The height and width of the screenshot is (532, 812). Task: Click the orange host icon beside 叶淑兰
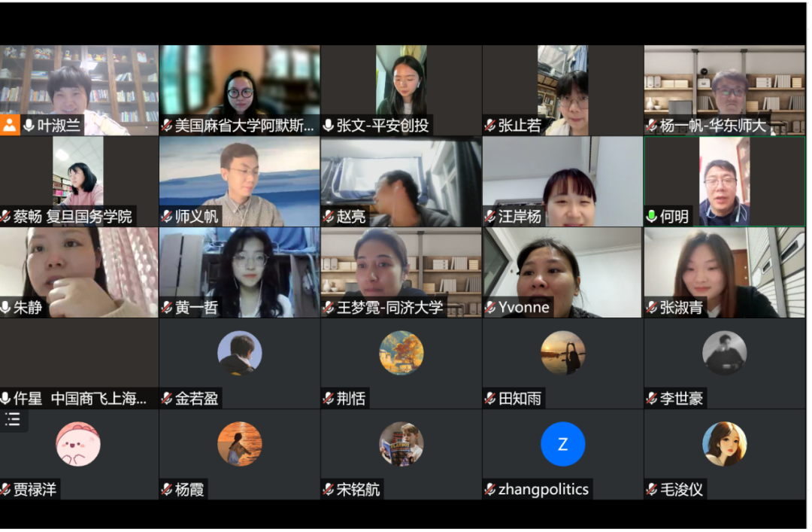[x=9, y=126]
